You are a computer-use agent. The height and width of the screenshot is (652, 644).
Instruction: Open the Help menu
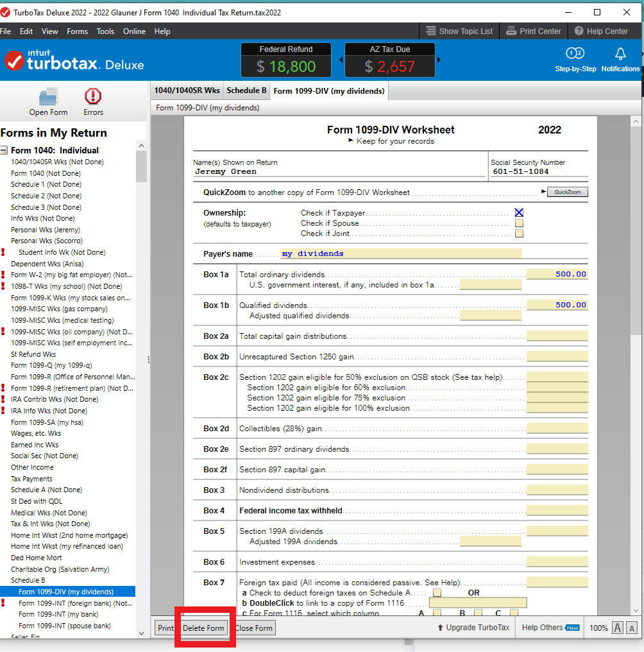point(162,31)
